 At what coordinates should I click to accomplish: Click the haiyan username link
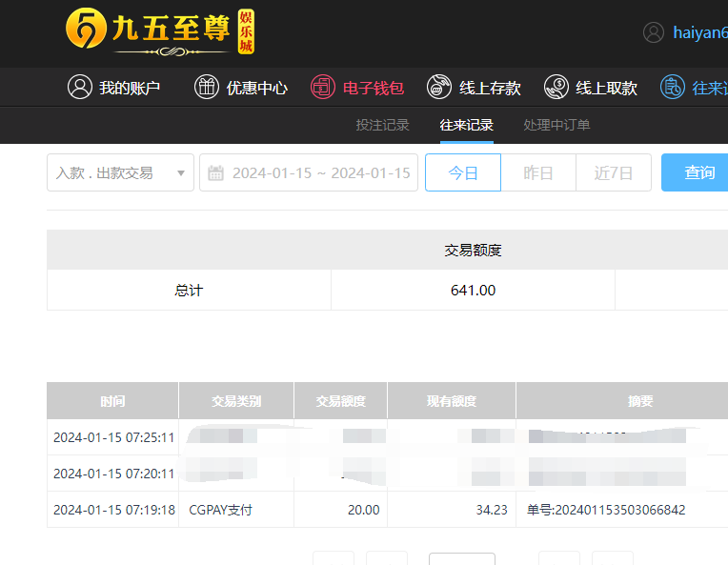pos(700,32)
